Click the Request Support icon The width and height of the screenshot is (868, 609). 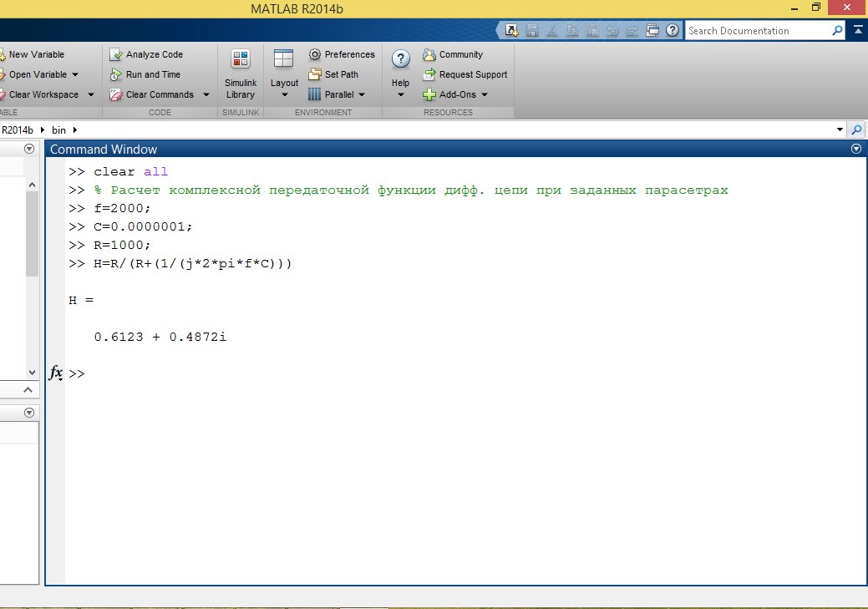click(x=429, y=74)
